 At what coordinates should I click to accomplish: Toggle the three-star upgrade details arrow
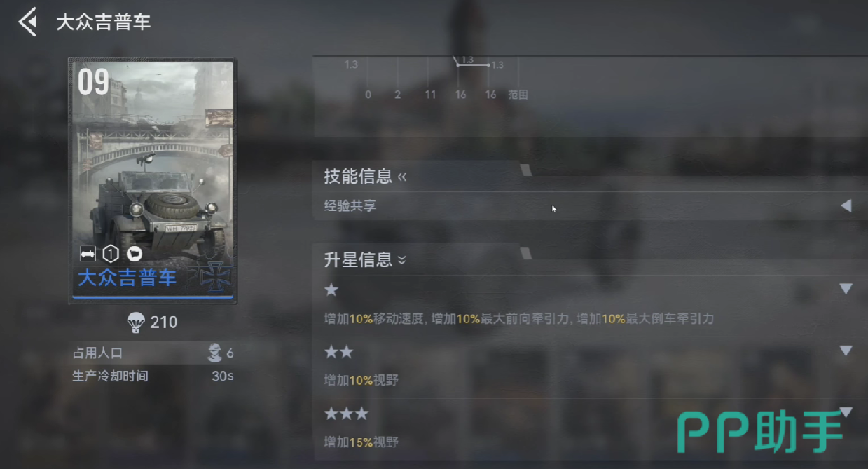(x=846, y=412)
